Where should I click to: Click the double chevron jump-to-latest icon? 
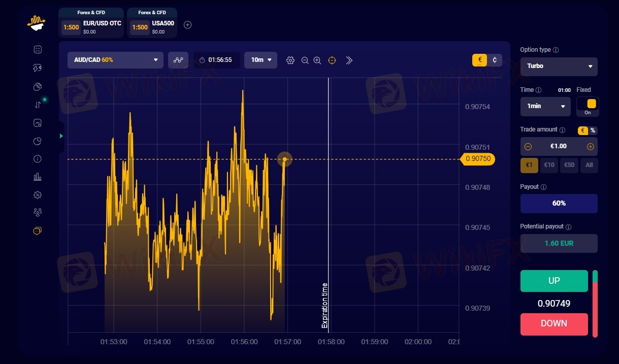(349, 60)
